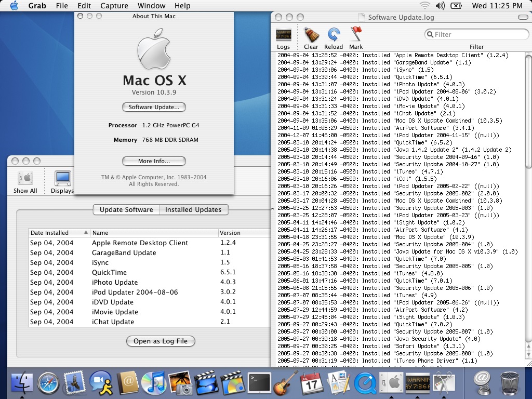Launch Pages from the Dock
Image resolution: width=532 pixels, height=399 pixels.
[x=338, y=383]
